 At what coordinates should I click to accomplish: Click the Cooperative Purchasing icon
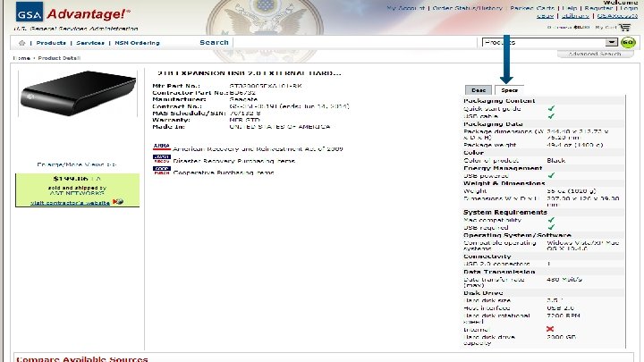pos(161,171)
